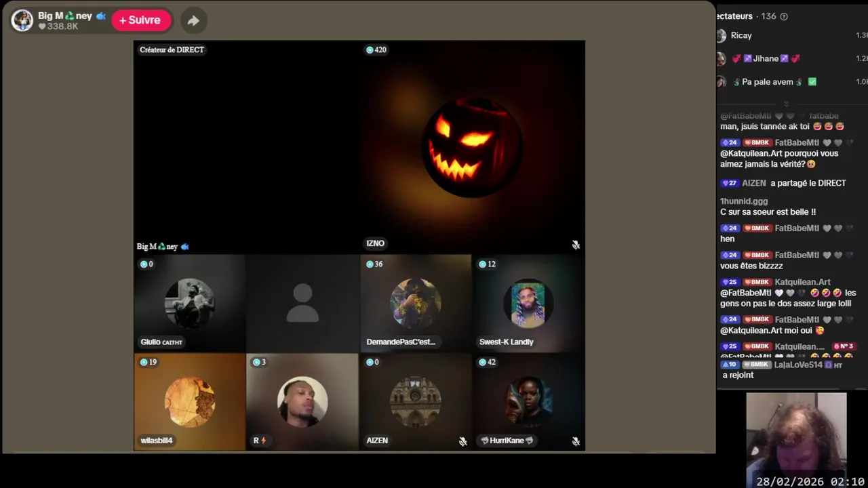Click Ricay's avatar in viewer list
Viewport: 868px width, 488px height.
pyautogui.click(x=721, y=35)
